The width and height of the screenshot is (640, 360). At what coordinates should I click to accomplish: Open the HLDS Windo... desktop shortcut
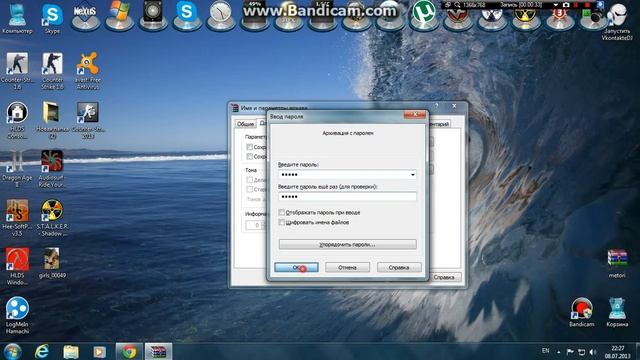tap(17, 266)
